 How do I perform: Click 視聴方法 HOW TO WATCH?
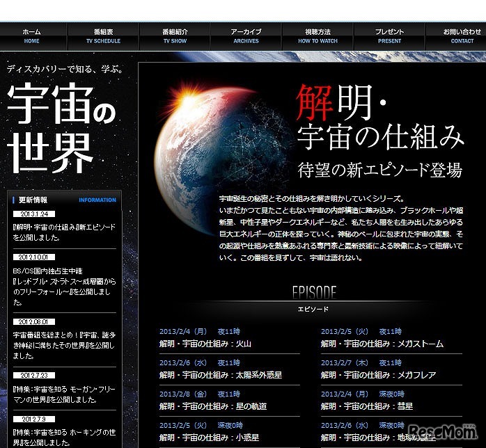coord(318,36)
